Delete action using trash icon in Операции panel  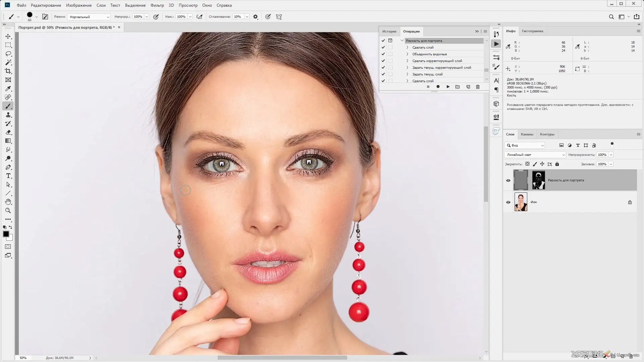(478, 87)
